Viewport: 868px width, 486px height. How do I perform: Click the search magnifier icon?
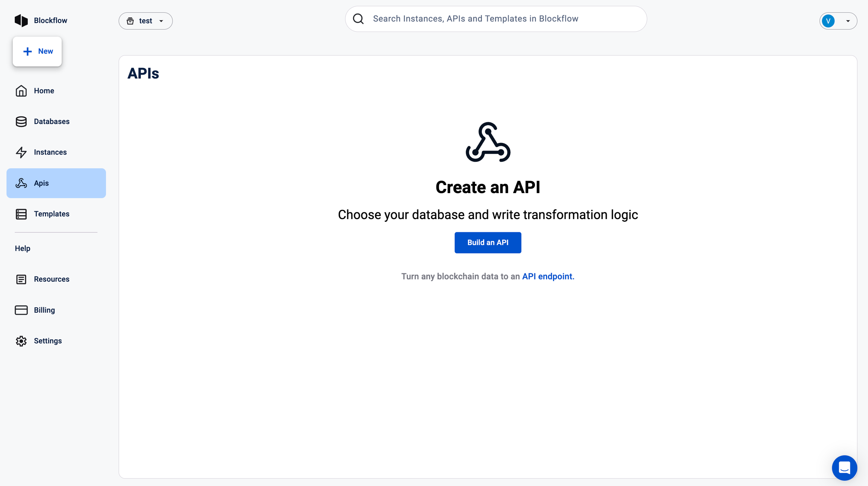click(358, 19)
